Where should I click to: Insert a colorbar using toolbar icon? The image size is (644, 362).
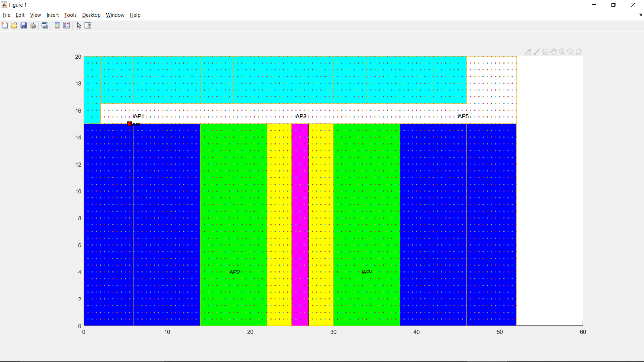click(x=57, y=25)
